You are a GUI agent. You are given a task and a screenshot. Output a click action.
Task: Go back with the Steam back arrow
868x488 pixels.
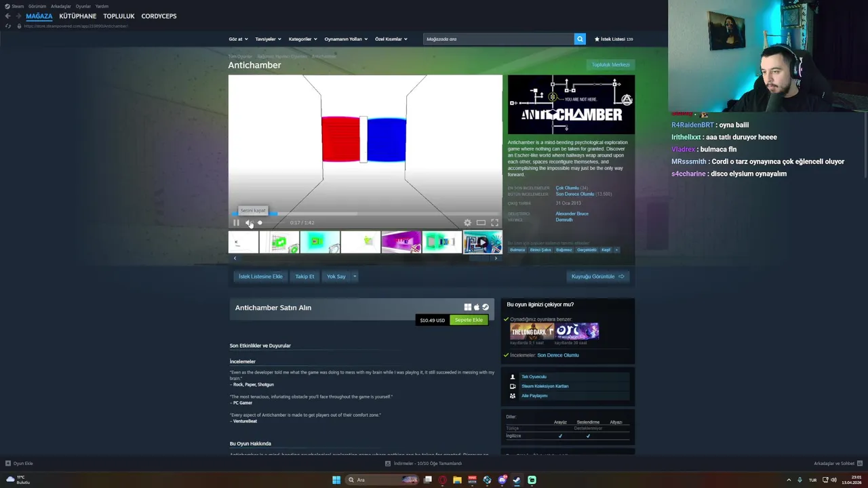[7, 16]
